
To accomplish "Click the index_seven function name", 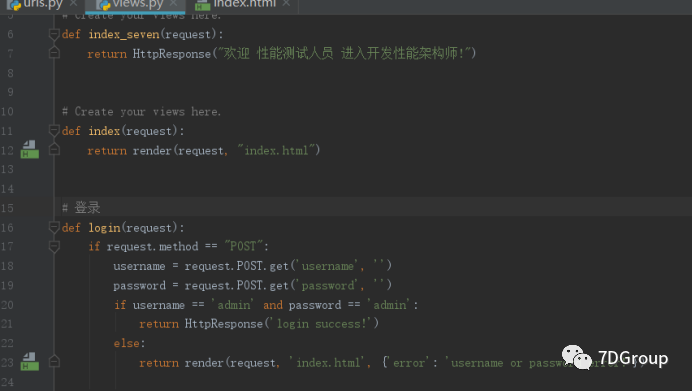I will tap(124, 34).
